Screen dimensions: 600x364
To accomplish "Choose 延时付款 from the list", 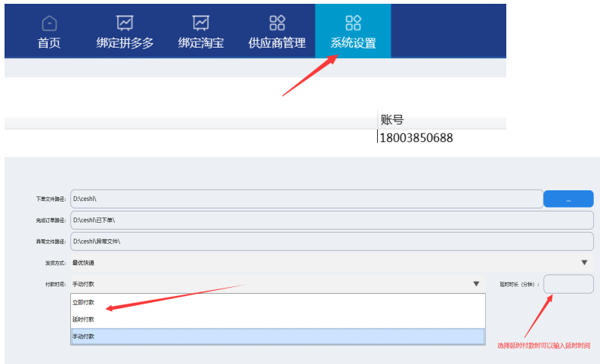I will (x=84, y=319).
